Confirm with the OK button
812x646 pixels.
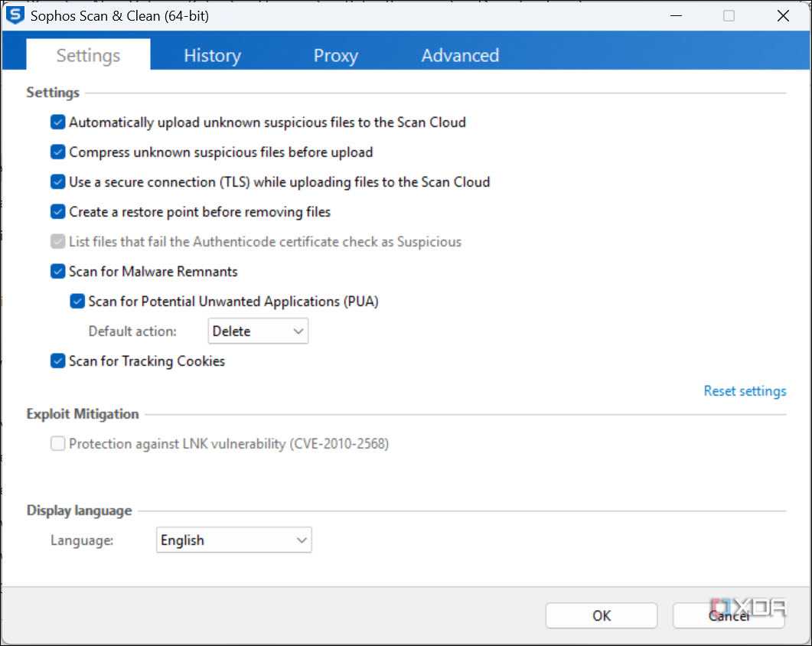point(602,615)
